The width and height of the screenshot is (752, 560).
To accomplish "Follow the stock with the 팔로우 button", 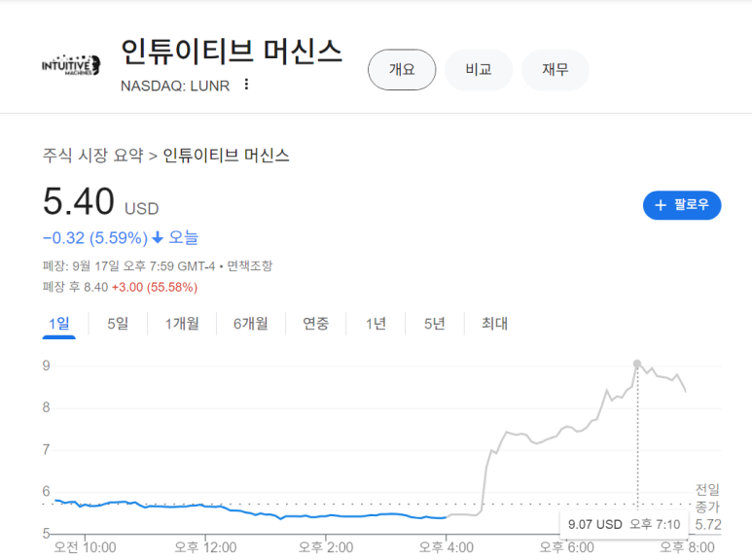I will point(682,205).
